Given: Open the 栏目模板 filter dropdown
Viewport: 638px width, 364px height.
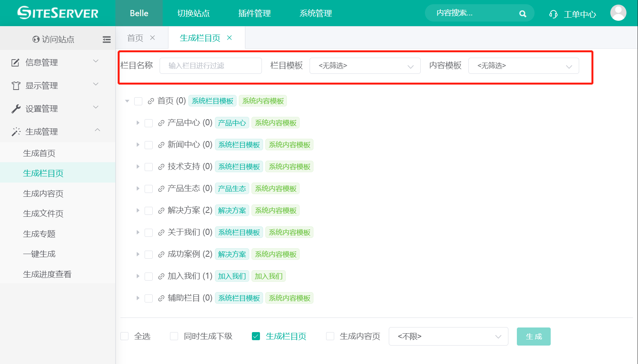Looking at the screenshot, I should click(365, 66).
